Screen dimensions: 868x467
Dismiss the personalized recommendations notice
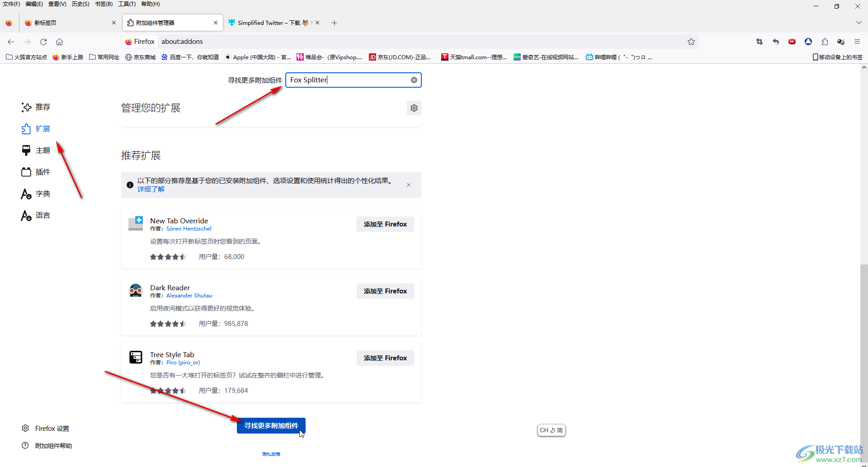click(409, 185)
